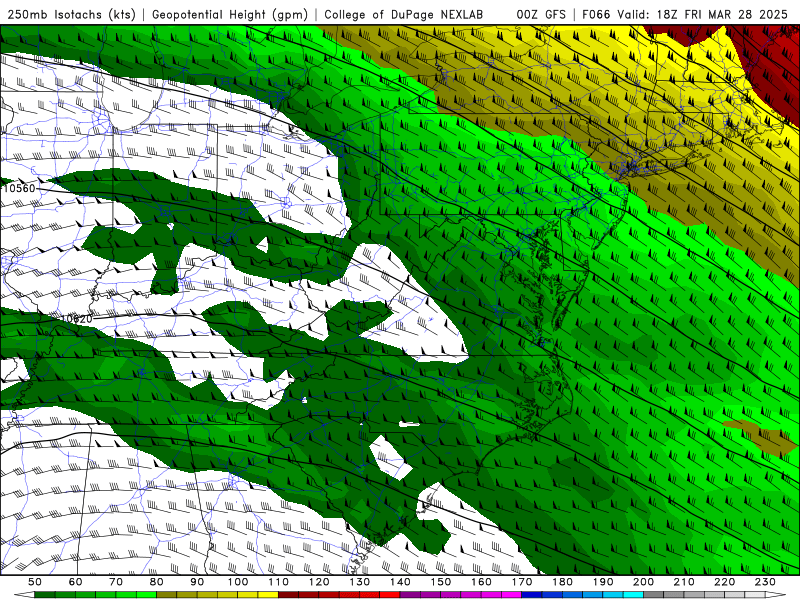Screen dimensions: 800x600
Task: Click the left arrow end of color bar
Action: 24,595
